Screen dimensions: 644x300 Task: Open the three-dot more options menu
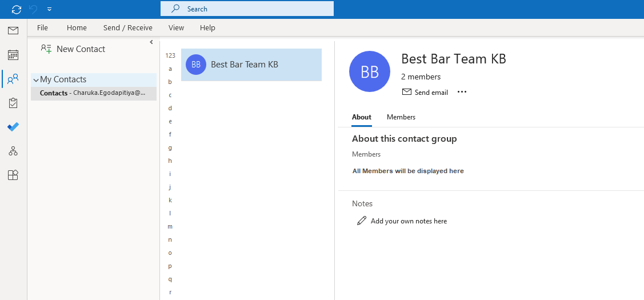click(462, 92)
